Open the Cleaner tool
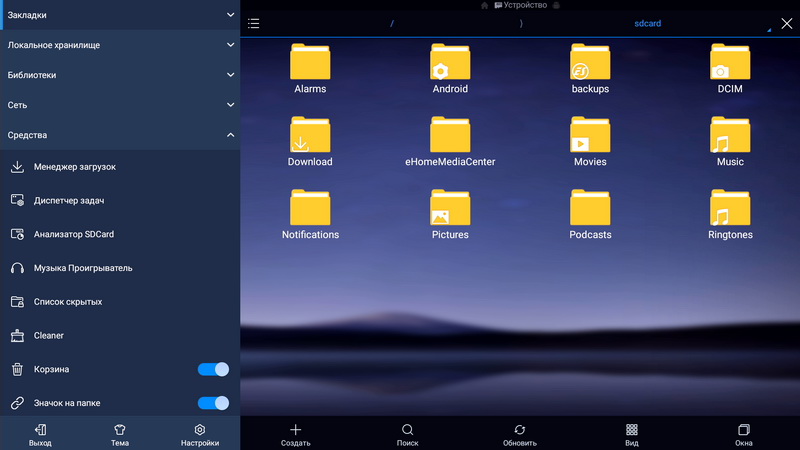Image resolution: width=800 pixels, height=450 pixels. click(48, 336)
